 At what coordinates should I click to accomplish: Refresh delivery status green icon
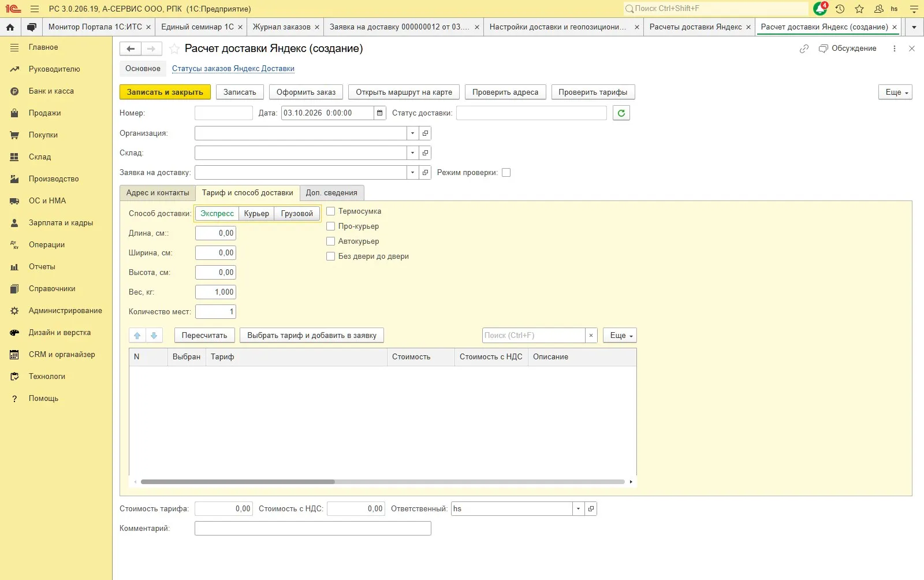pyautogui.click(x=621, y=113)
